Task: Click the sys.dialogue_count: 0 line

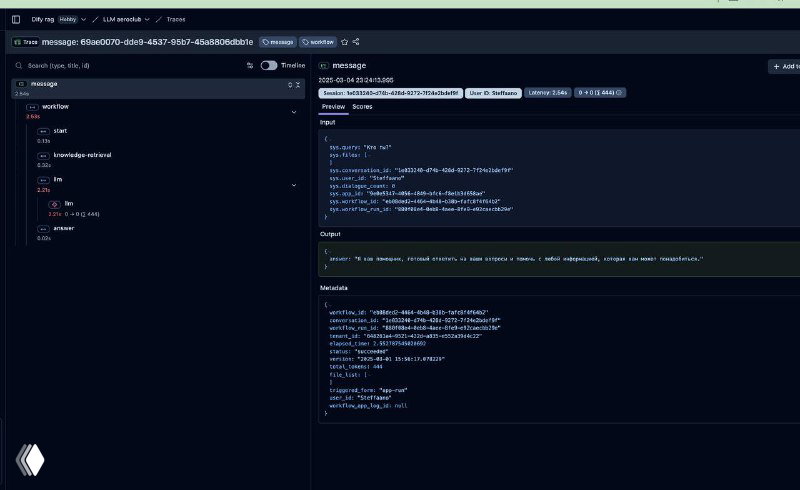Action: point(362,186)
